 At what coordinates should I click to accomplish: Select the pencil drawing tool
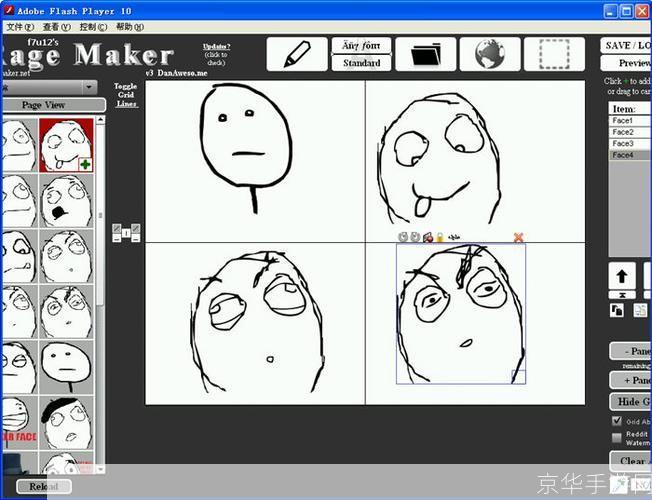tap(296, 54)
